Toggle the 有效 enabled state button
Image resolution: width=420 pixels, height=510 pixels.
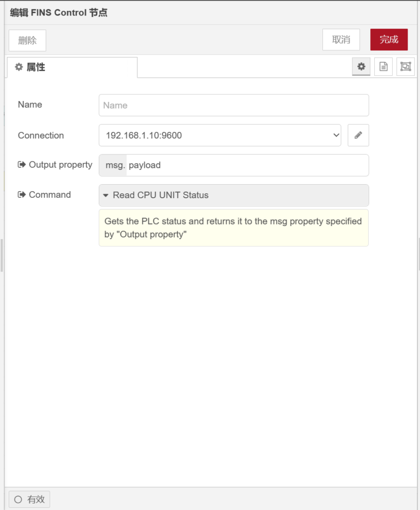point(30,500)
